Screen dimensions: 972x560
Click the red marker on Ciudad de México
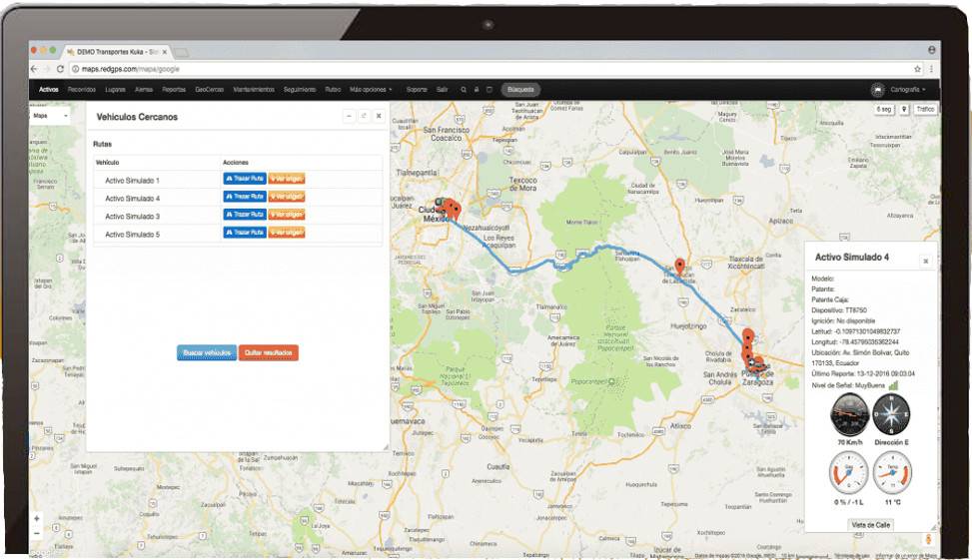click(451, 210)
